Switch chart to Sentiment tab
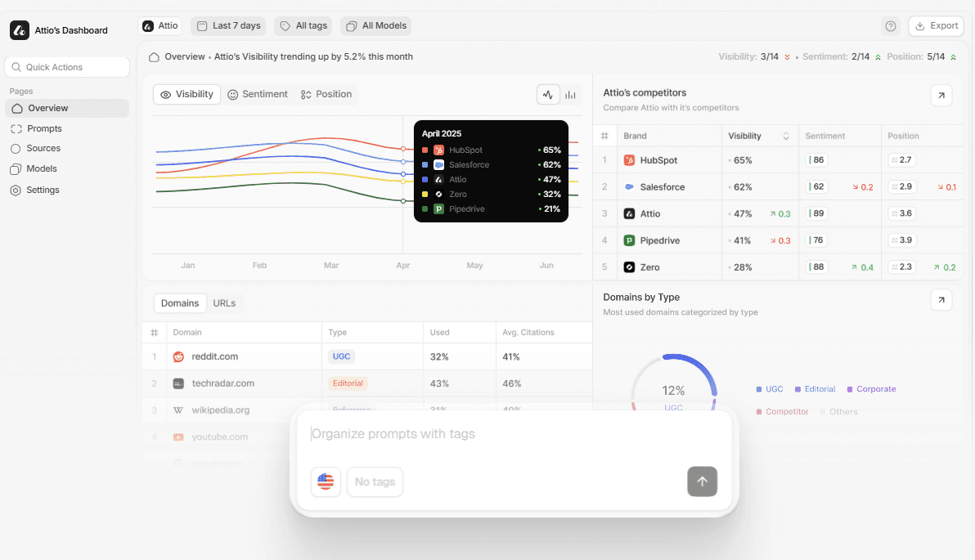 [258, 95]
